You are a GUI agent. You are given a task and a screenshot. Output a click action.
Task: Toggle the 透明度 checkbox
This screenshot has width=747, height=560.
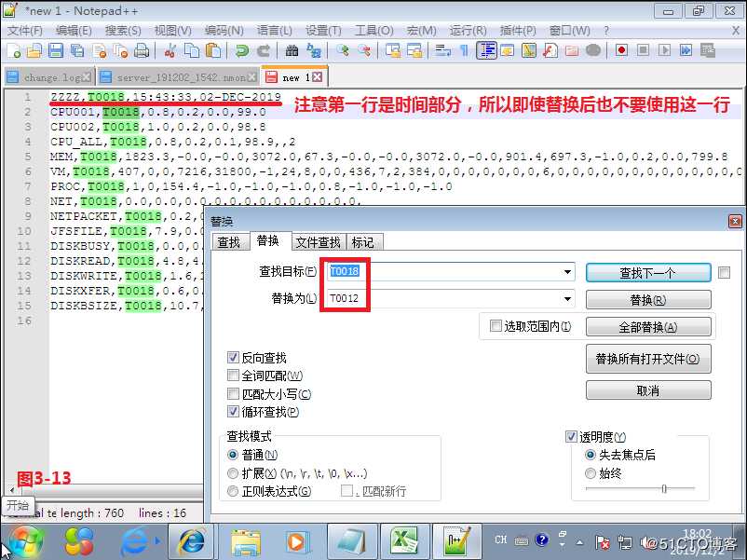(x=571, y=436)
